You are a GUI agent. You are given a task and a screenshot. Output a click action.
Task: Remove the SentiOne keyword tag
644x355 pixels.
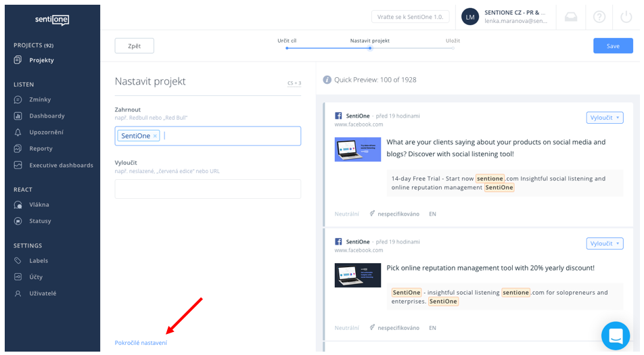[155, 136]
